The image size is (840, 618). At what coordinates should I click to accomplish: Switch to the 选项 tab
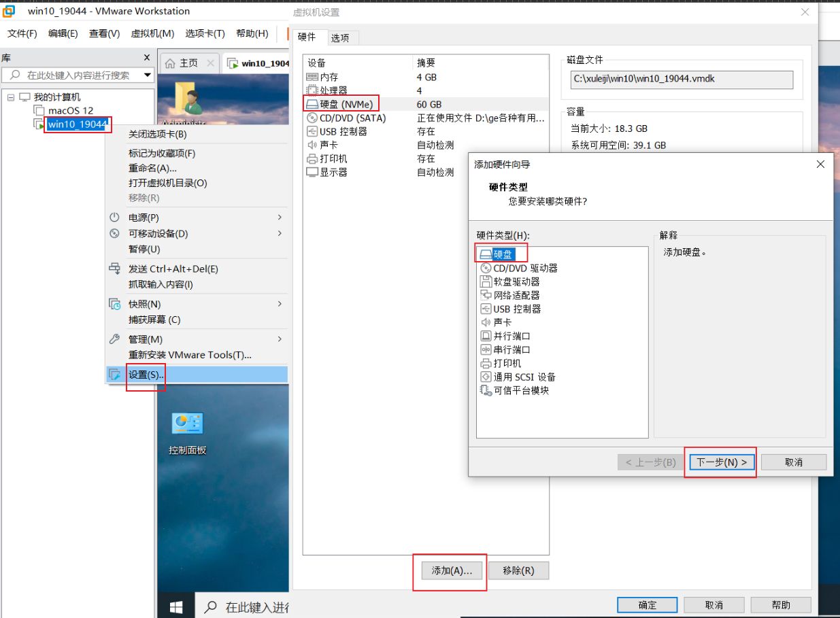[340, 38]
